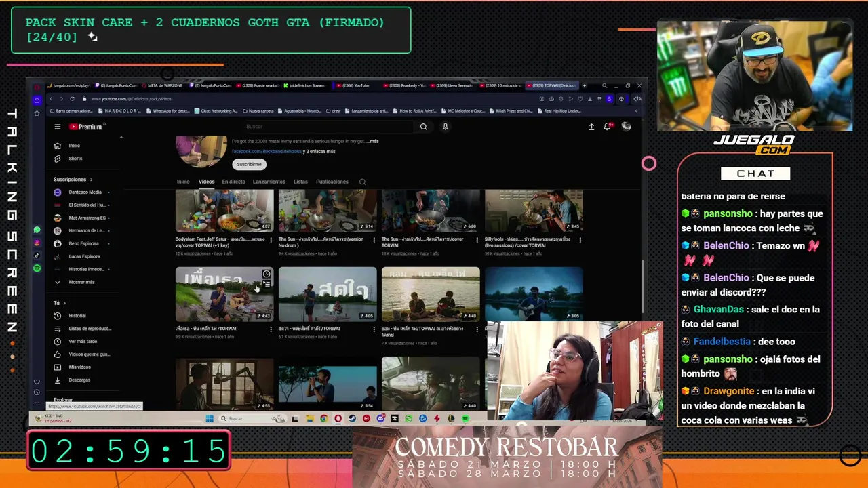
Task: Switch to the Listas channel tab
Action: 300,182
